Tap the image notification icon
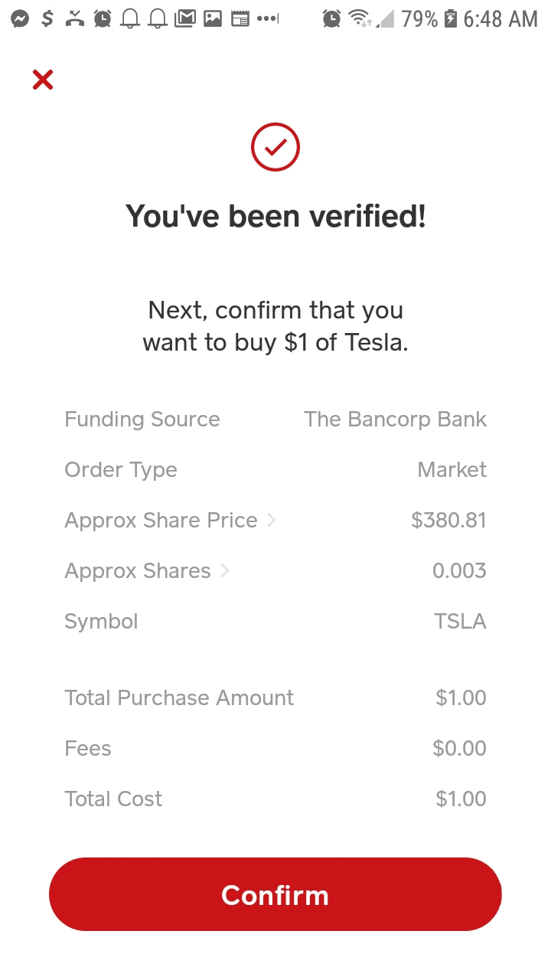Image resolution: width=551 pixels, height=980 pixels. [213, 18]
